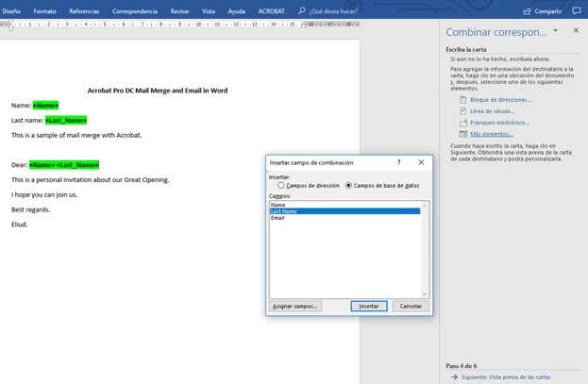The width and height of the screenshot is (588, 384).
Task: Open the Revisar tab
Action: (179, 11)
